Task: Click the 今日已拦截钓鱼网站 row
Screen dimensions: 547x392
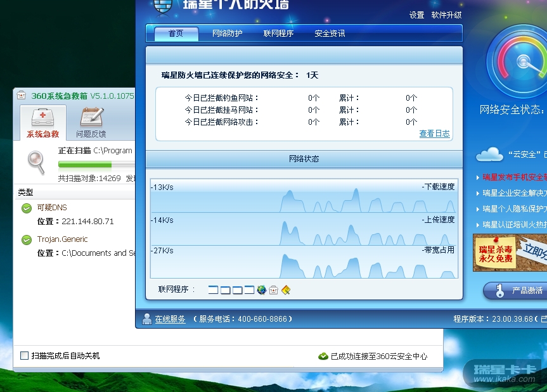Action: [x=300, y=98]
